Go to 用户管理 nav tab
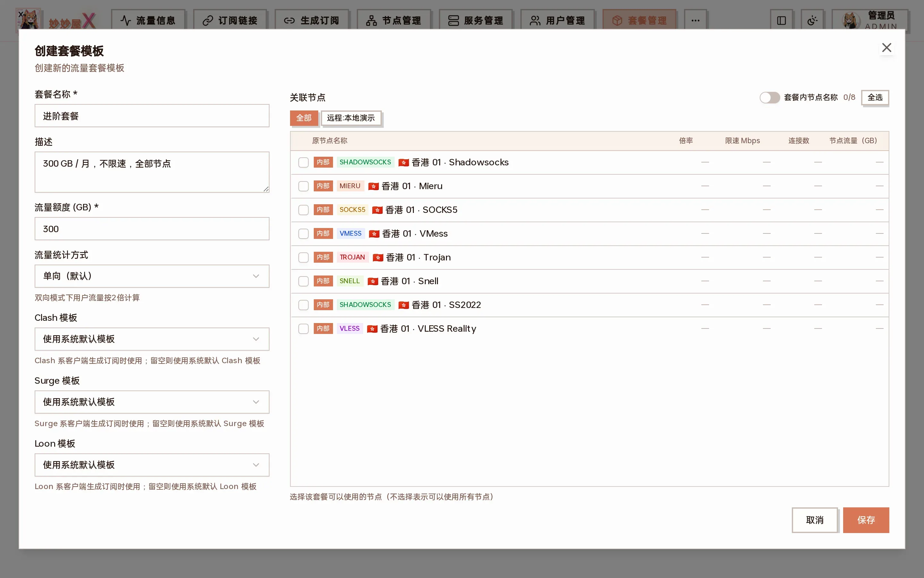 (x=558, y=20)
